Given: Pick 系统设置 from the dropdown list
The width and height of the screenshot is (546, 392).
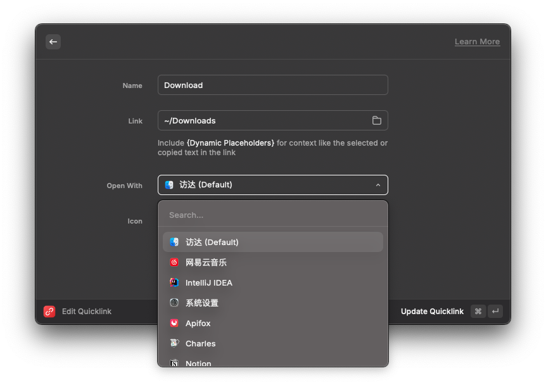Looking at the screenshot, I should tap(202, 303).
